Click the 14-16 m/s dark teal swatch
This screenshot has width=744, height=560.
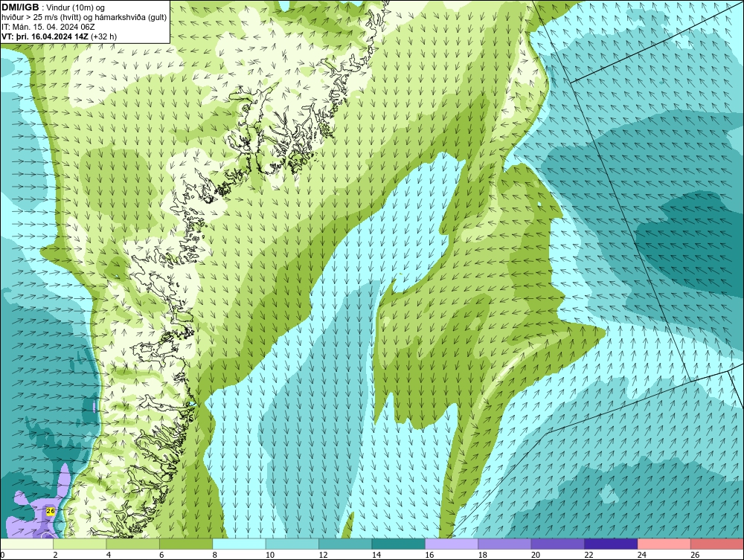click(399, 544)
